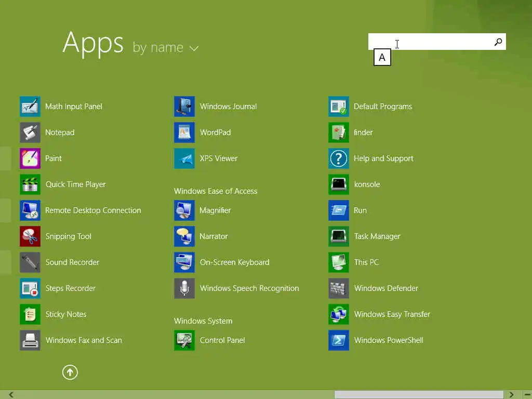Open Task Manager icon
The width and height of the screenshot is (532, 399).
[339, 236]
